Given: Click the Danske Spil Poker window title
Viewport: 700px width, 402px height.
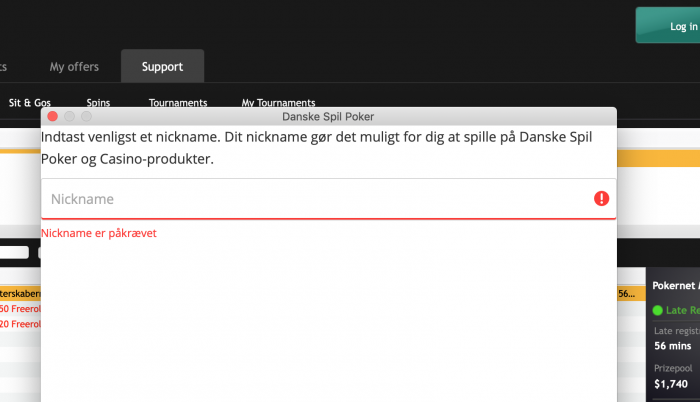Looking at the screenshot, I should [328, 117].
